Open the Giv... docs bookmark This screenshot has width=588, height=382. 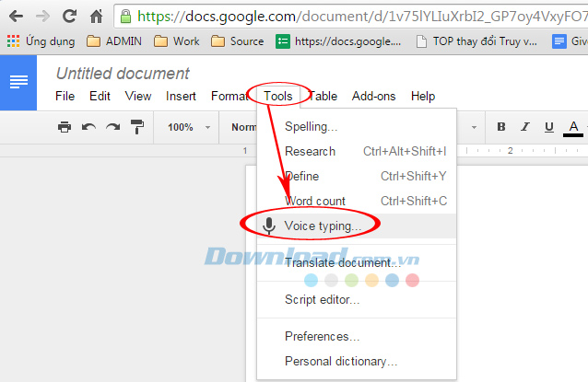(x=570, y=41)
